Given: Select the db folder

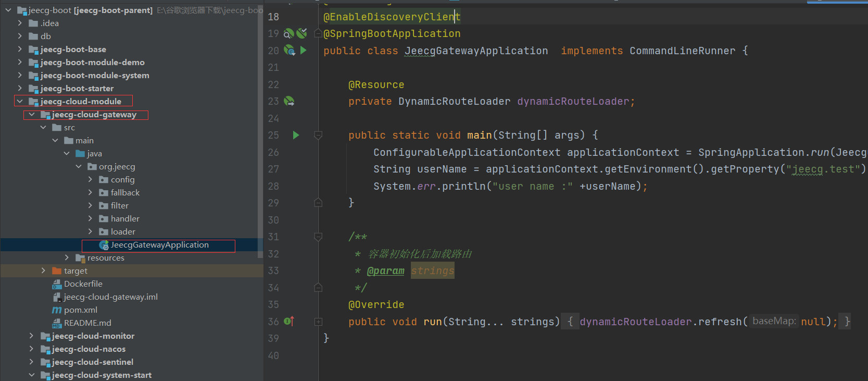Looking at the screenshot, I should tap(46, 36).
